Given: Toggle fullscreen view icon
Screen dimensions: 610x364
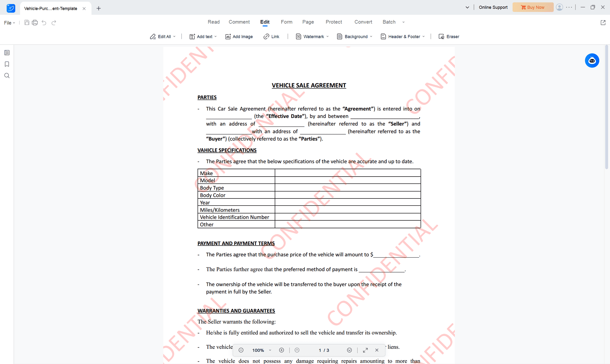Looking at the screenshot, I should 365,350.
